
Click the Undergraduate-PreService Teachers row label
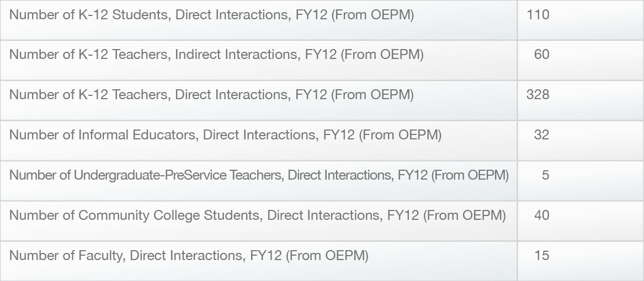pyautogui.click(x=259, y=175)
